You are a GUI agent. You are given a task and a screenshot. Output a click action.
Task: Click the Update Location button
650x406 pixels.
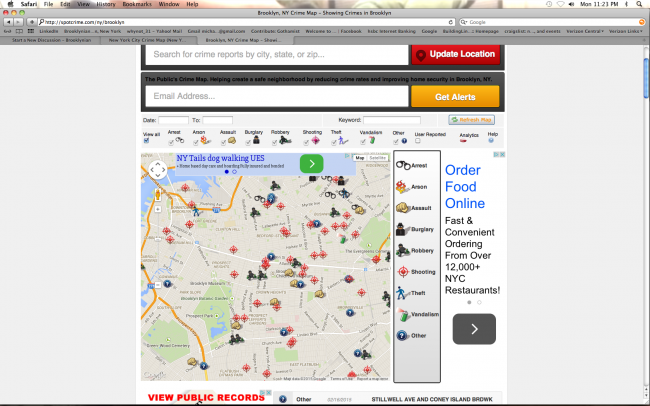coord(456,54)
